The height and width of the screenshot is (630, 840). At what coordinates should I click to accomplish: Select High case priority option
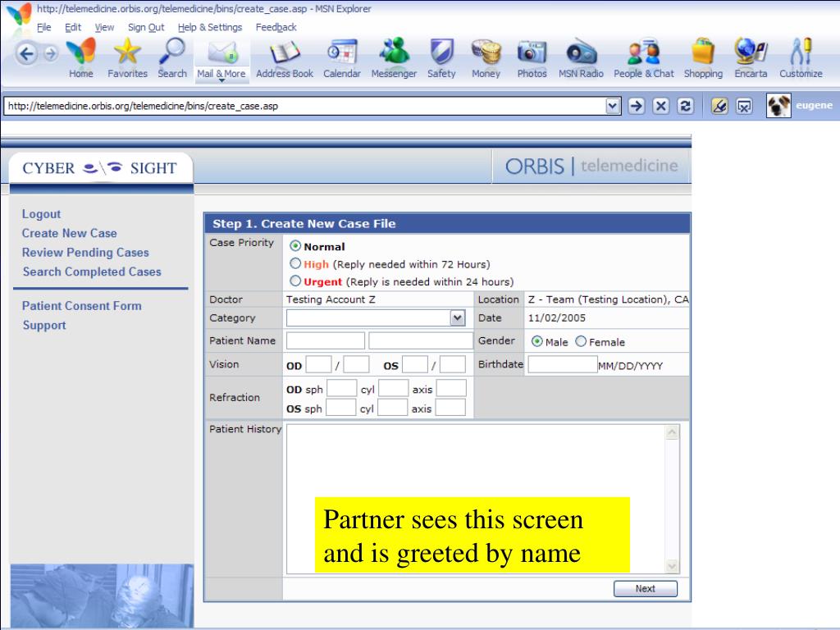[x=296, y=264]
